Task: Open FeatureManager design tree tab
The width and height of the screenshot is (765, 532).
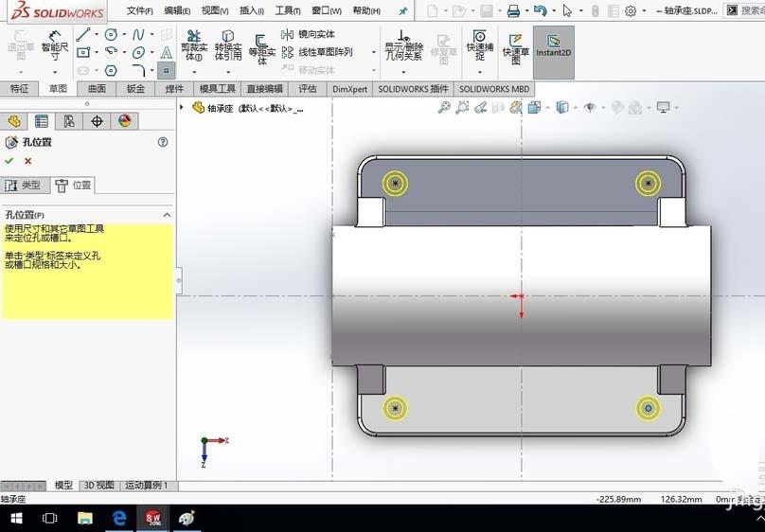Action: pyautogui.click(x=14, y=121)
